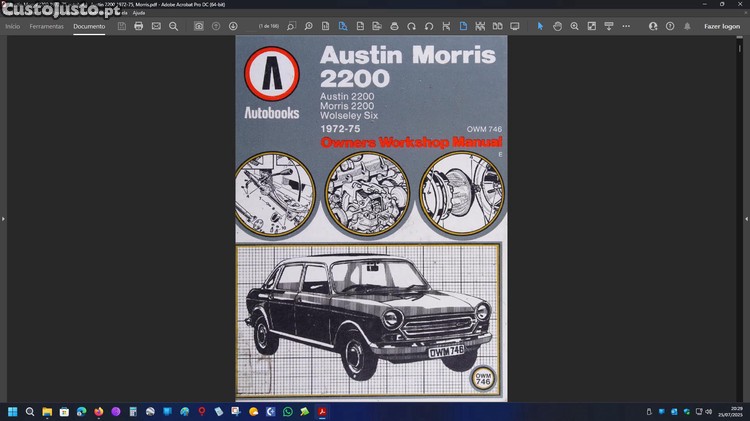The height and width of the screenshot is (421, 750).
Task: Switch to the Início tab
Action: (x=13, y=26)
